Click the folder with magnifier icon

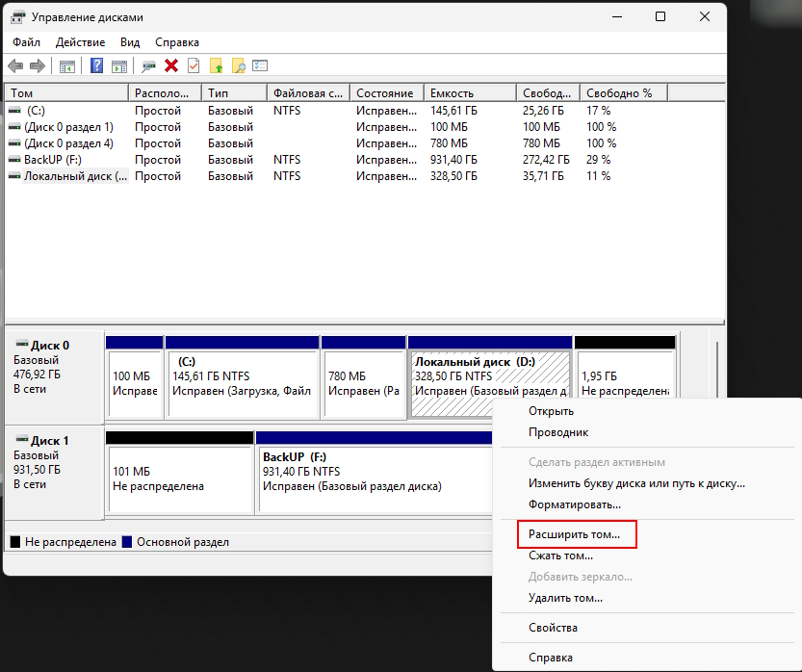click(239, 66)
